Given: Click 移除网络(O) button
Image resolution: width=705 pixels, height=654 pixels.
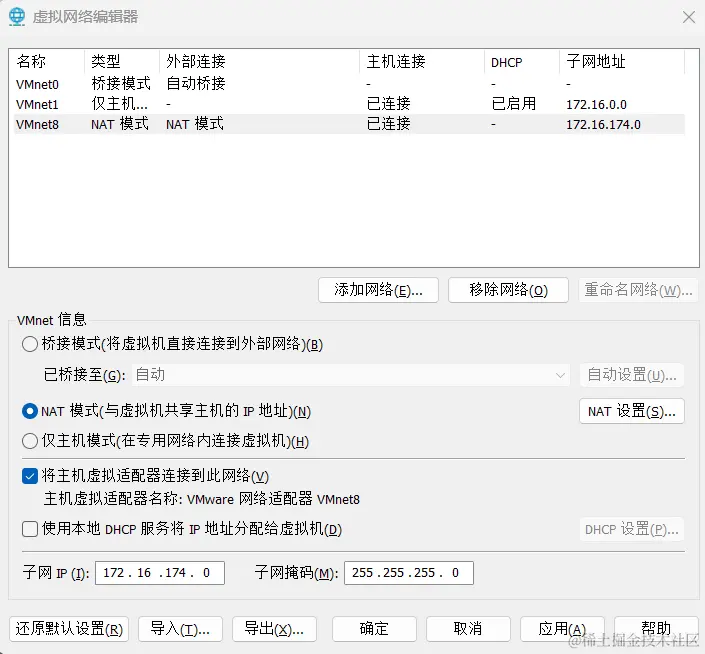Looking at the screenshot, I should [x=508, y=290].
